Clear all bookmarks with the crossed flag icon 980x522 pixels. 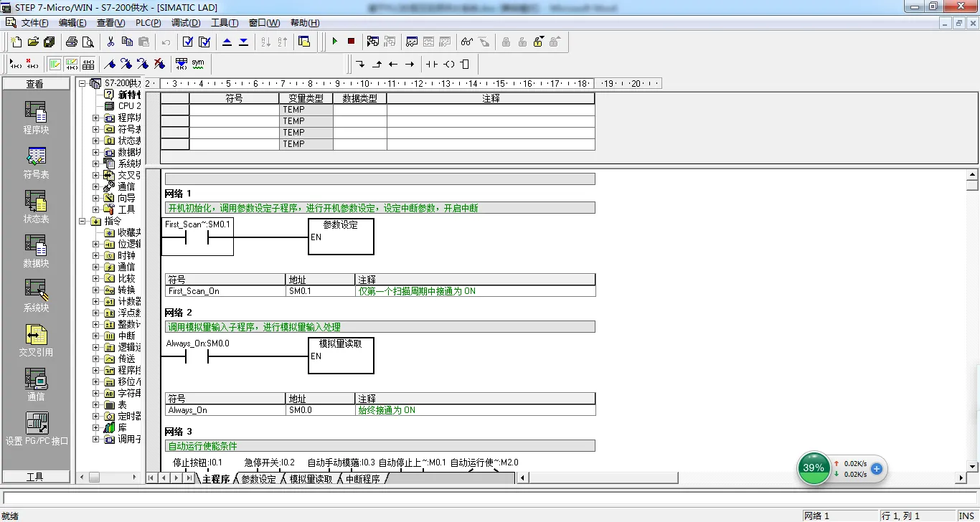[159, 64]
